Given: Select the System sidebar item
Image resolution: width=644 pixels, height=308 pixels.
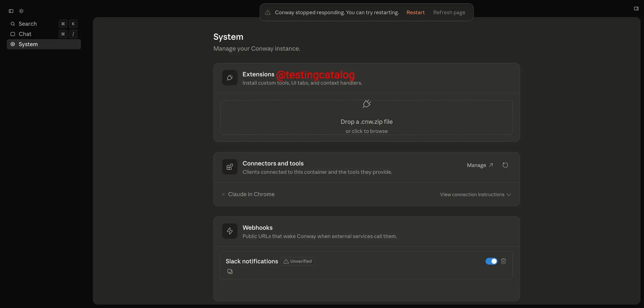Looking at the screenshot, I should pyautogui.click(x=28, y=44).
